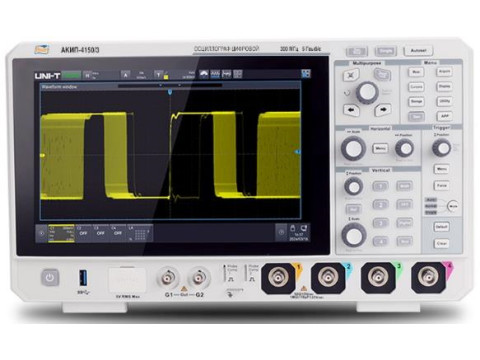Open the Horizontal Menu button
Screen dimensions: 480x360
click(380, 148)
